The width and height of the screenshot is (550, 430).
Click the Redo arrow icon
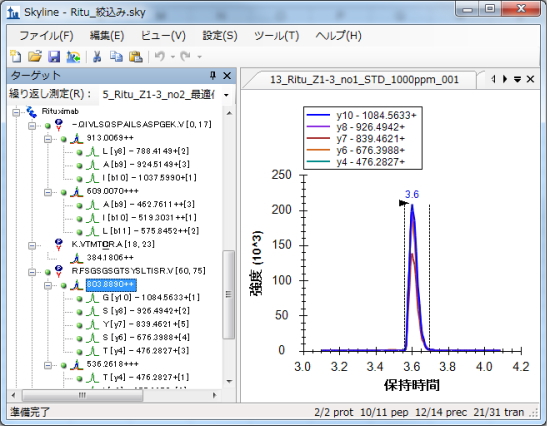point(185,56)
